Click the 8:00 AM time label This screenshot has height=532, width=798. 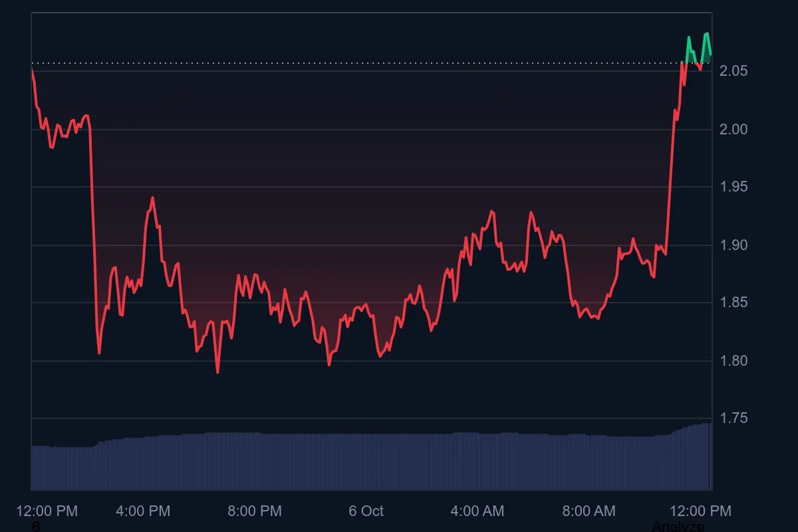coord(588,511)
